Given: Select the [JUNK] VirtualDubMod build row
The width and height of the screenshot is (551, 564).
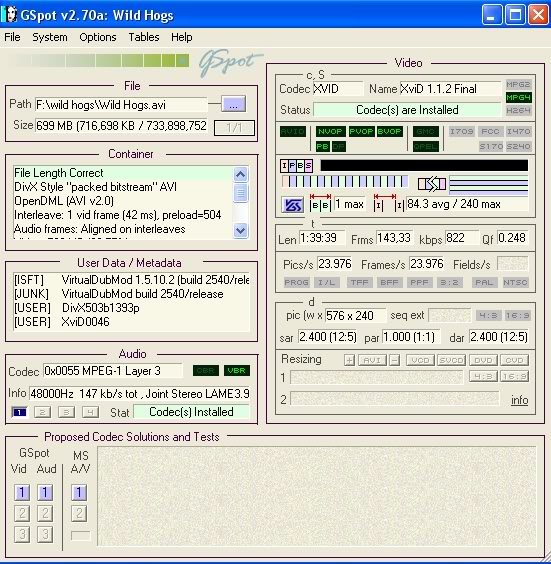Looking at the screenshot, I should (x=131, y=294).
